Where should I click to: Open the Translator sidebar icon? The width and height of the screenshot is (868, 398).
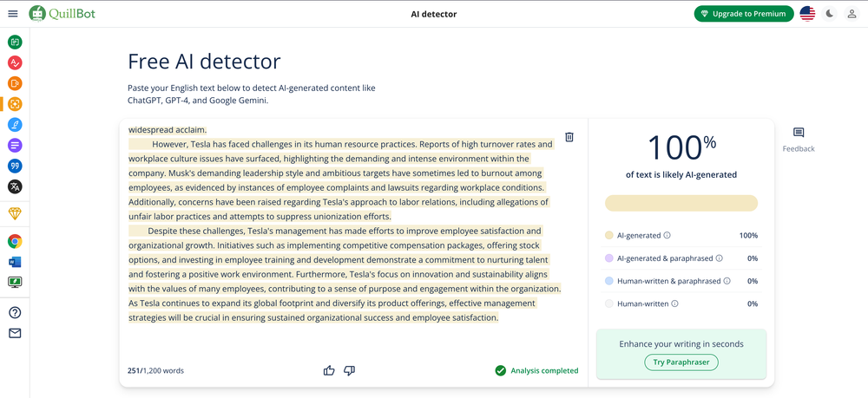coord(15,186)
